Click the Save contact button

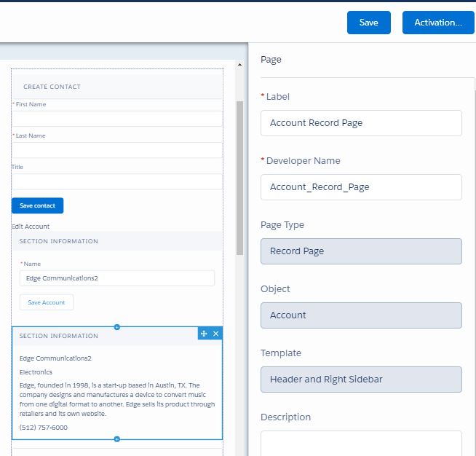click(x=38, y=205)
